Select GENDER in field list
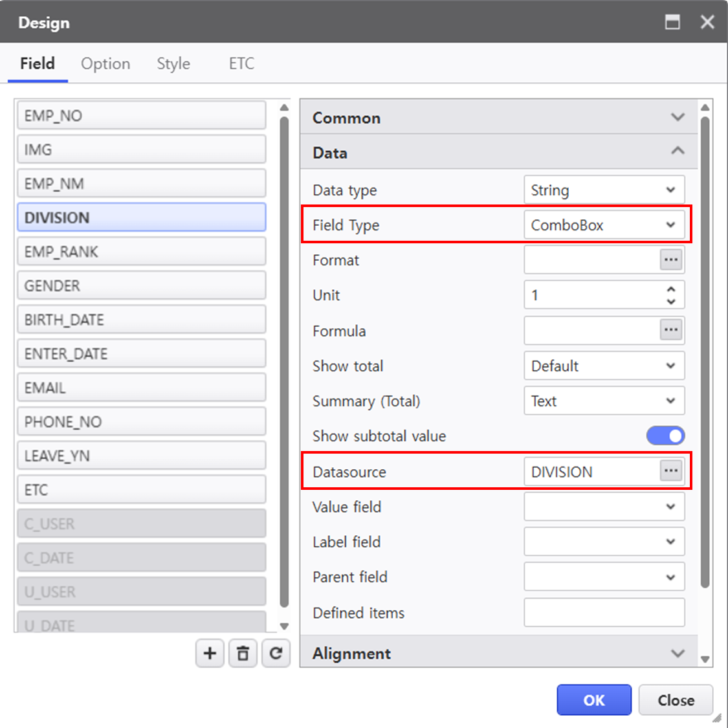This screenshot has height=728, width=728. (142, 285)
